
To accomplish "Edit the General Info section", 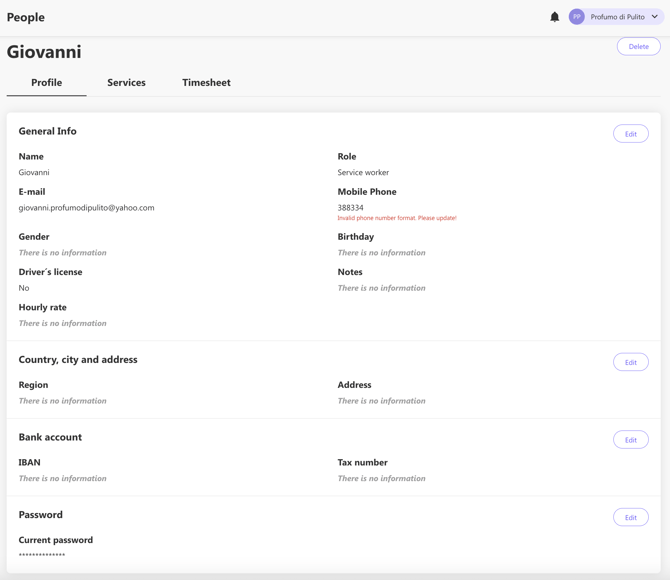I will [x=631, y=134].
